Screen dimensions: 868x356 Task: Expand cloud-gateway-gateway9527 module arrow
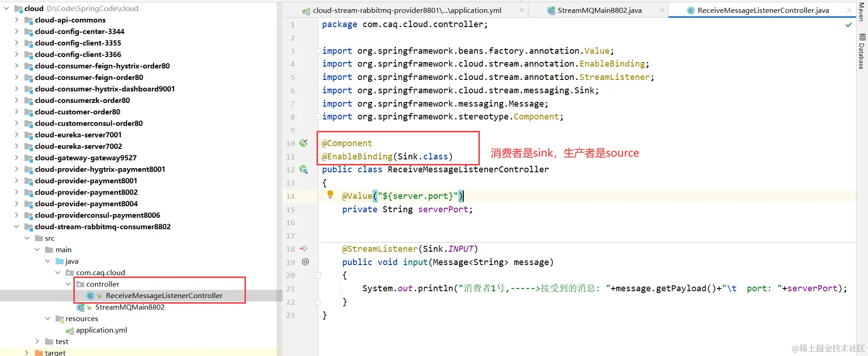pyautogui.click(x=17, y=158)
